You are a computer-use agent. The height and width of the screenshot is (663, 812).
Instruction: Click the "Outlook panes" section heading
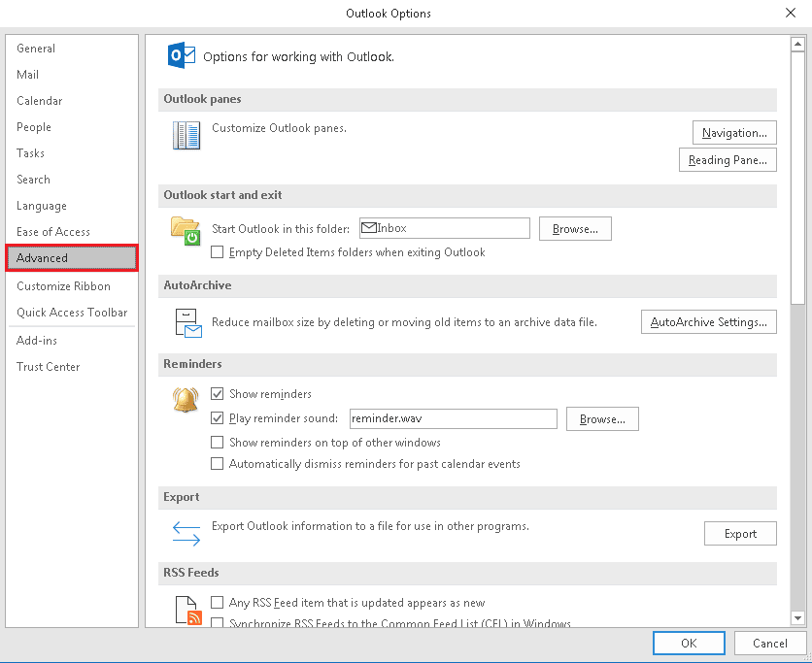click(x=202, y=99)
